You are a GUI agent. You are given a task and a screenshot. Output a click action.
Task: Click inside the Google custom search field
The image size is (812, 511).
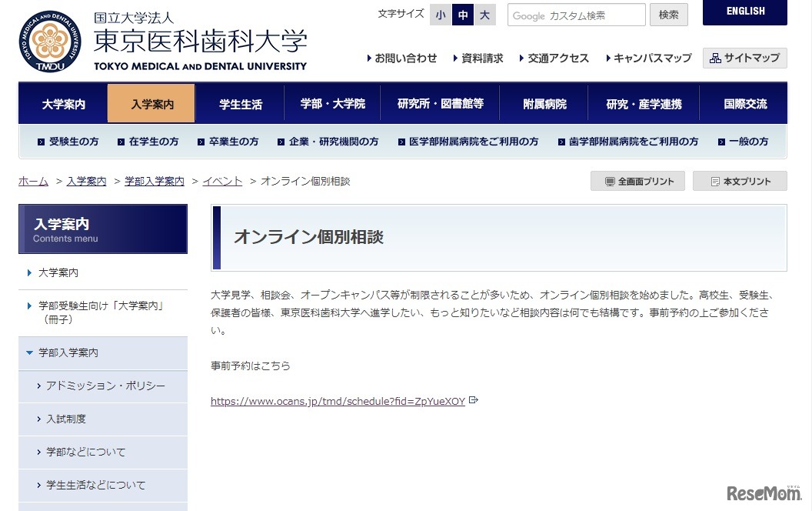click(x=575, y=14)
